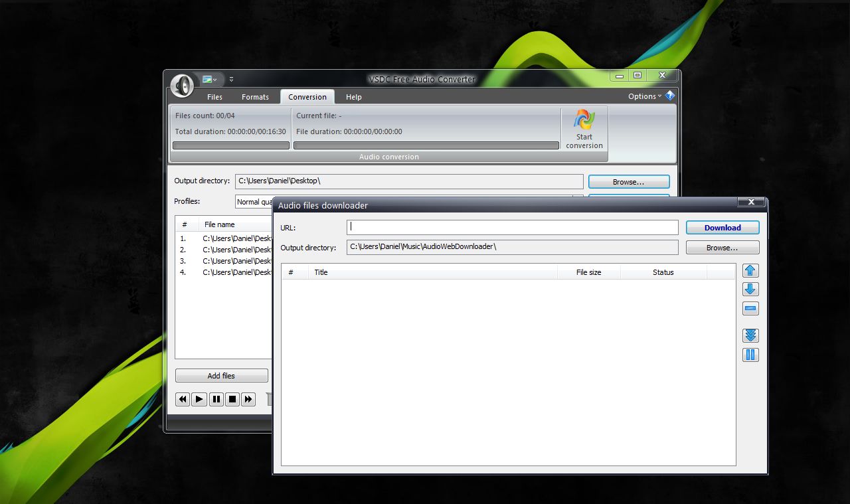Click the downloader's AudioWebDownloader directory field

pos(512,247)
